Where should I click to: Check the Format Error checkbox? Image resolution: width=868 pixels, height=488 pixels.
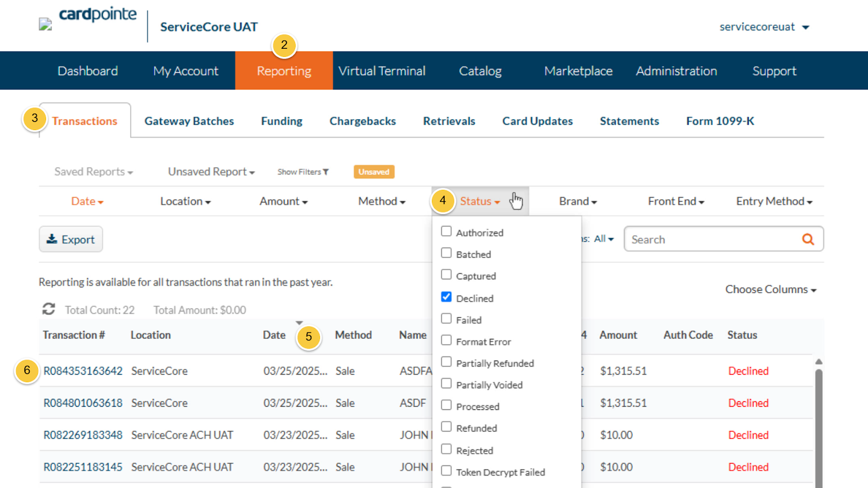(446, 341)
